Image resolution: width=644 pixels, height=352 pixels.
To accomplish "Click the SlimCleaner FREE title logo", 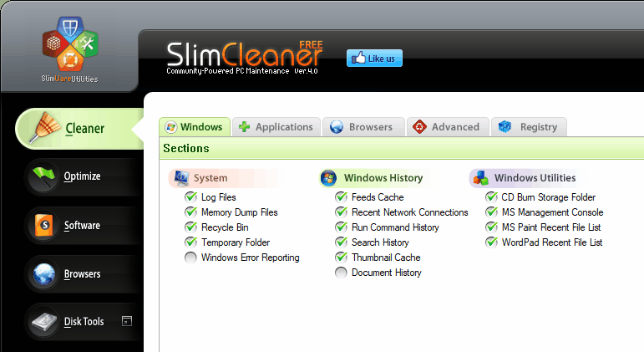I will tap(245, 54).
